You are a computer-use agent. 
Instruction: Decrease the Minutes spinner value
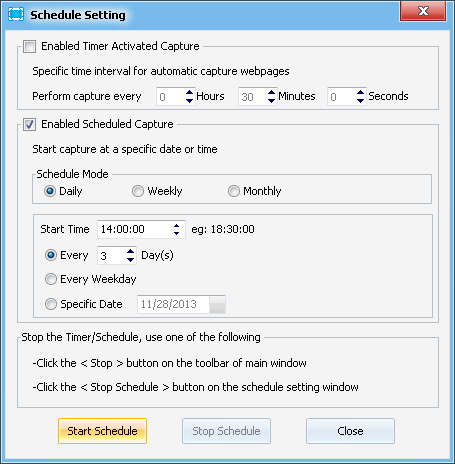click(272, 100)
